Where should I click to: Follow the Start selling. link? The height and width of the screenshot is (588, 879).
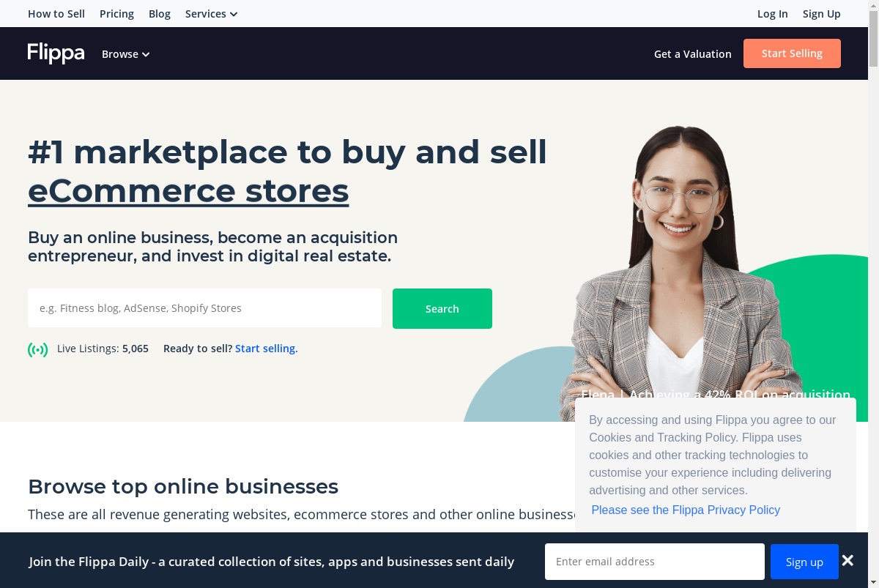(x=267, y=349)
